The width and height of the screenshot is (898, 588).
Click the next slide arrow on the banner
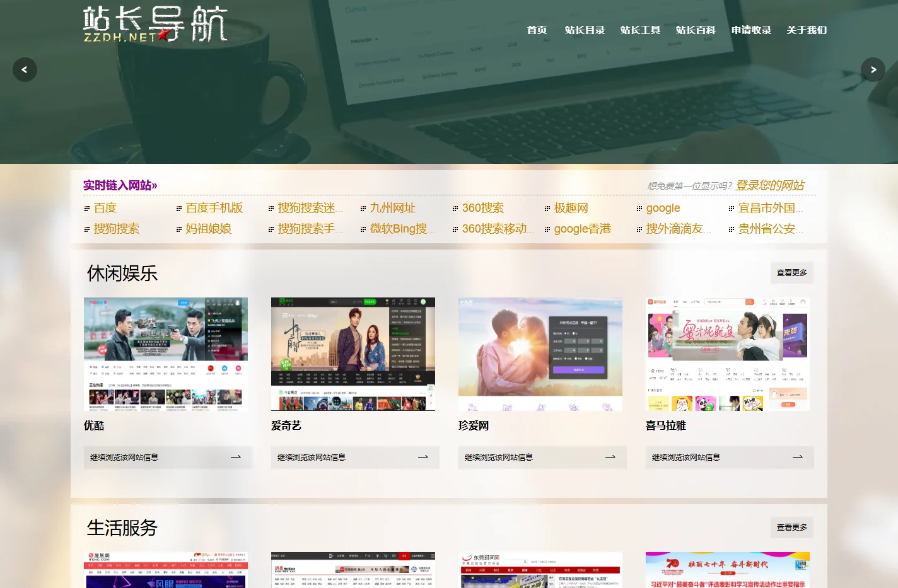pos(873,69)
